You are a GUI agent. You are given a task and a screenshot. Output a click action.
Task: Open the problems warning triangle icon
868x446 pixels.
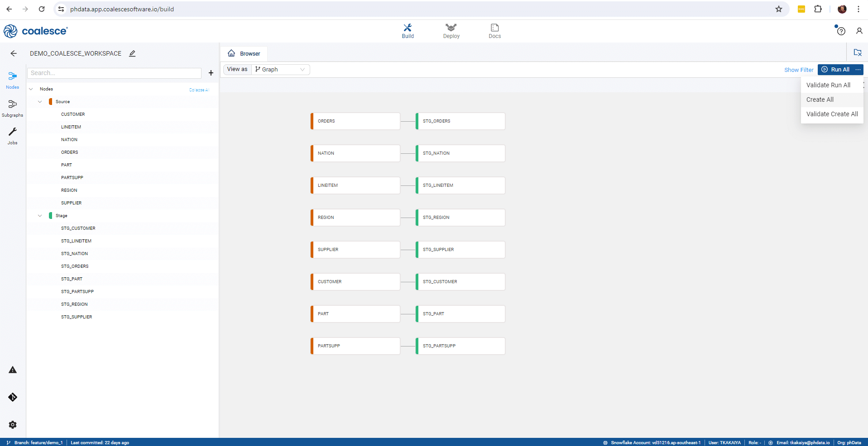[x=13, y=370]
